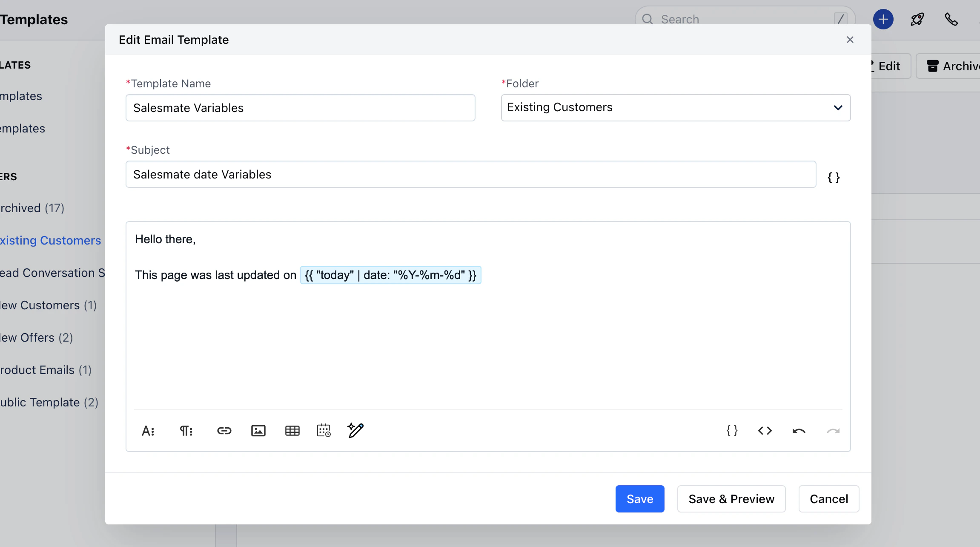Insert a table into the email body

click(292, 431)
